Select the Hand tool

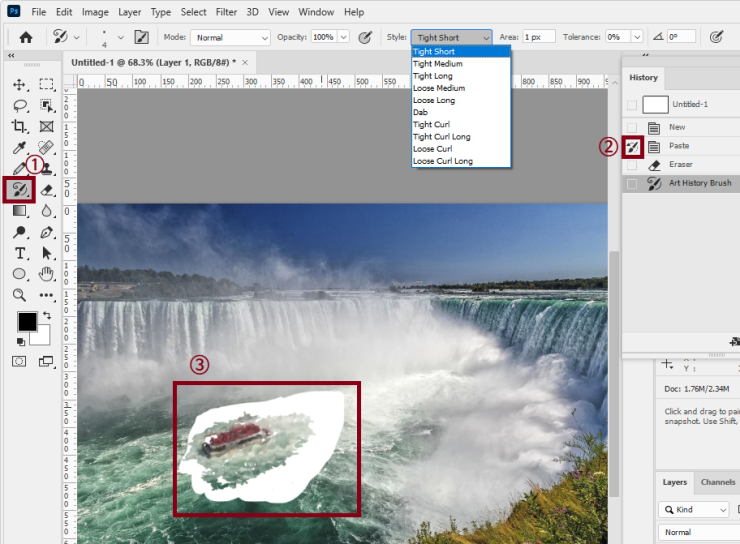pyautogui.click(x=46, y=274)
